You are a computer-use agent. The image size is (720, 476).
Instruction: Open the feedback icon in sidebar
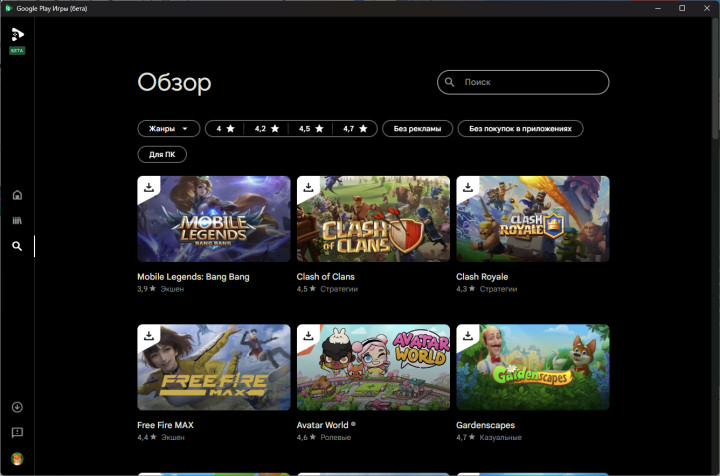[x=17, y=433]
